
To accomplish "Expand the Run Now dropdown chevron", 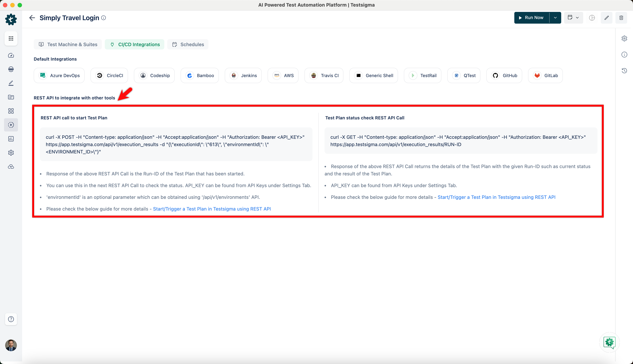I will pos(556,18).
